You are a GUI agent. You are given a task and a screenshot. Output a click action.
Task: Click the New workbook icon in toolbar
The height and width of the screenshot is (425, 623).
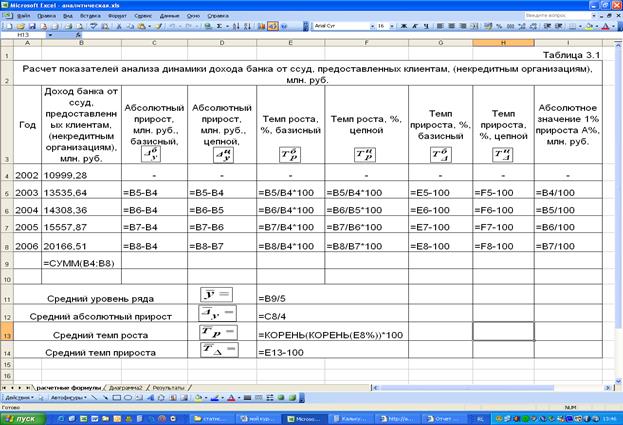tap(9, 26)
